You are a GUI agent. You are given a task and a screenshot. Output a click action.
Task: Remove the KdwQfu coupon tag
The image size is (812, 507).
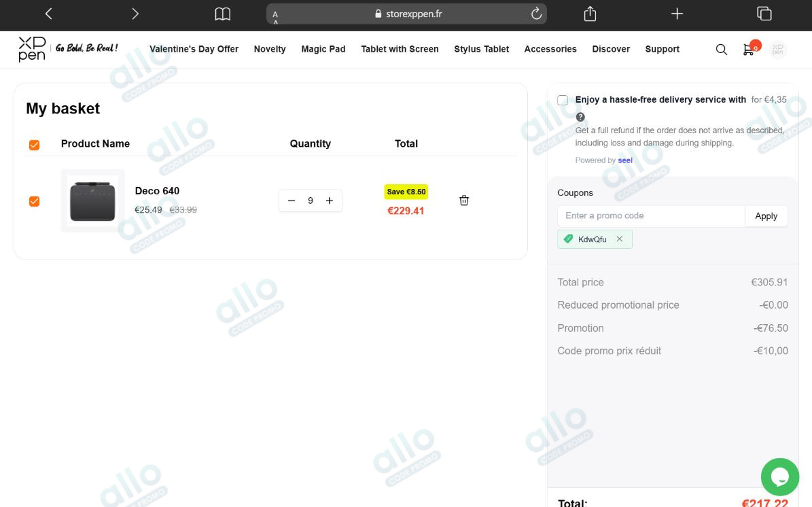[619, 239]
